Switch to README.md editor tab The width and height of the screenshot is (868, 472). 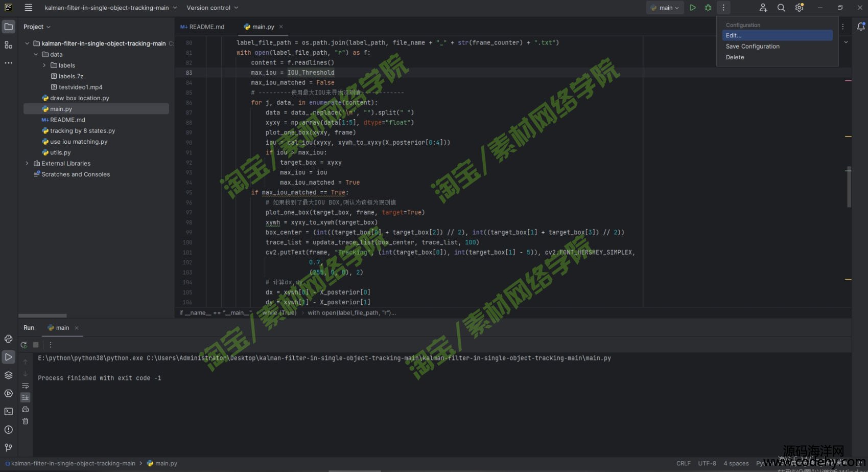[x=202, y=27]
